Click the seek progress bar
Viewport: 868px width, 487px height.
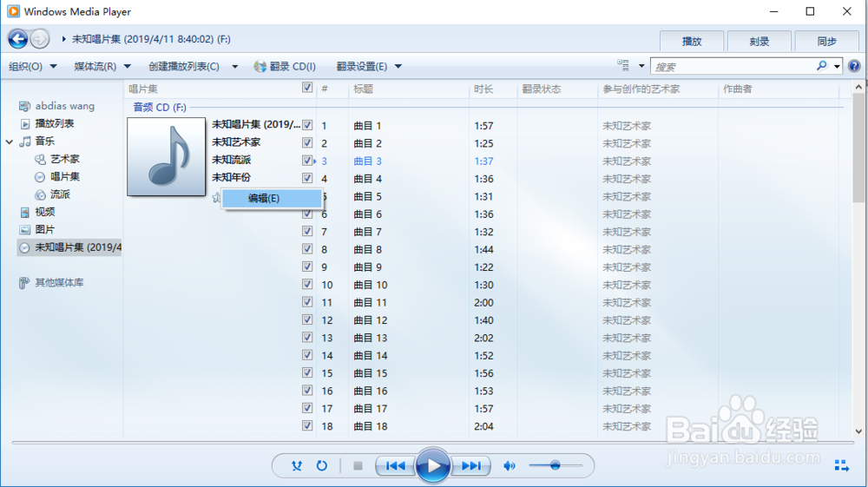[433, 443]
